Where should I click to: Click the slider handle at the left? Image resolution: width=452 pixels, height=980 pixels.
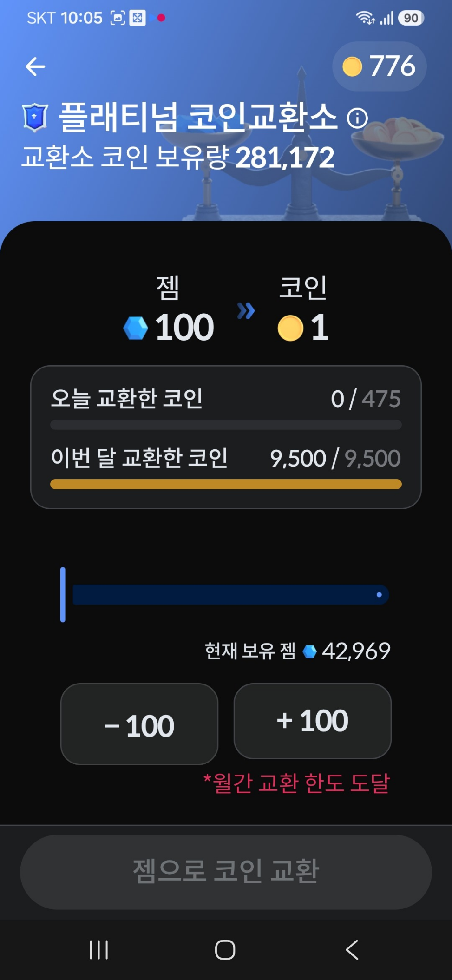coord(63,594)
